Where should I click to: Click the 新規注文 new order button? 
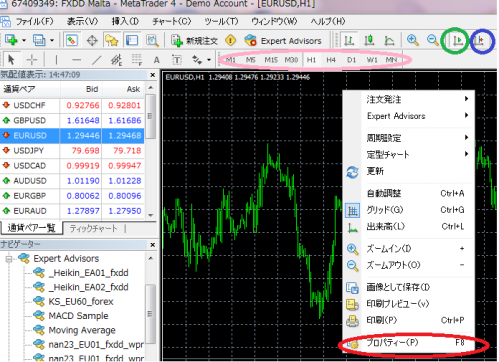195,41
